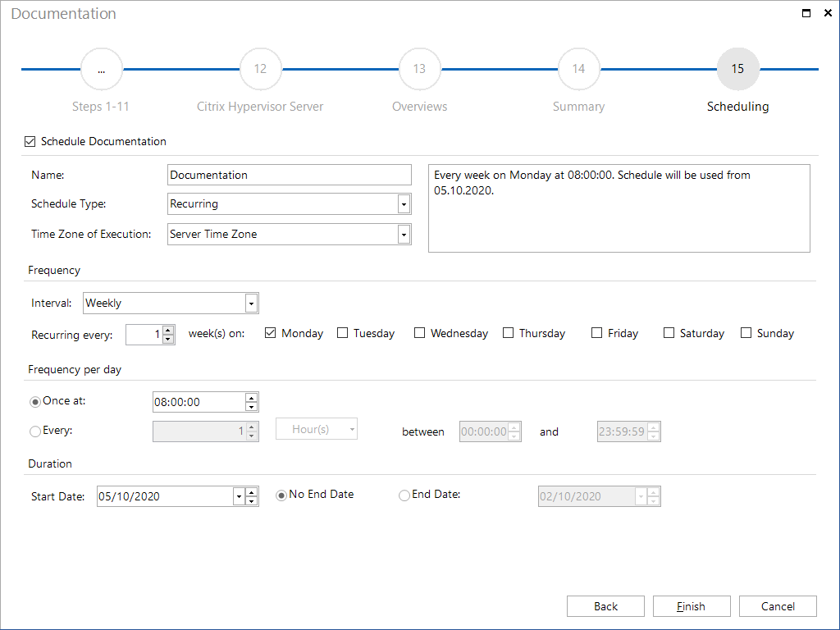The height and width of the screenshot is (630, 840).
Task: Choose the End Date radio button
Action: tap(404, 495)
